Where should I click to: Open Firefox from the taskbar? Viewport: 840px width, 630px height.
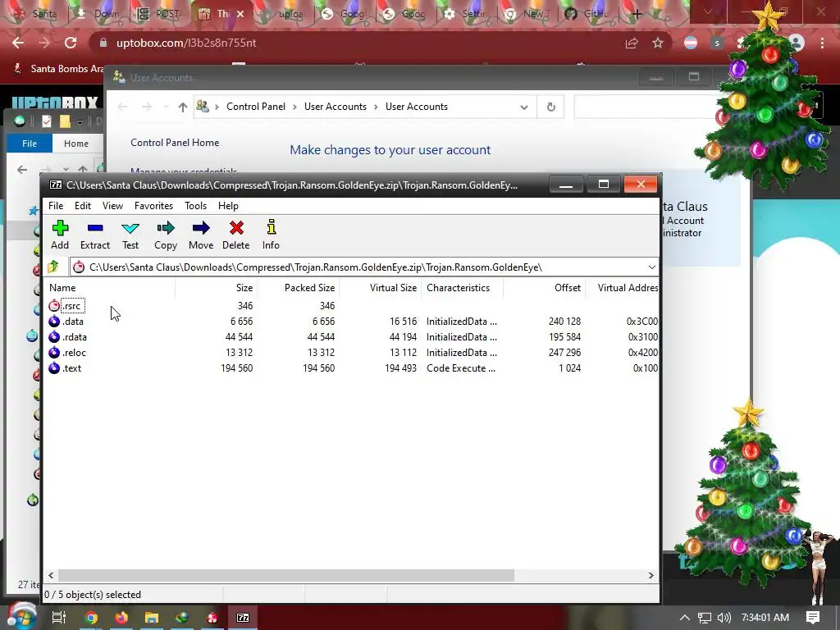[121, 618]
